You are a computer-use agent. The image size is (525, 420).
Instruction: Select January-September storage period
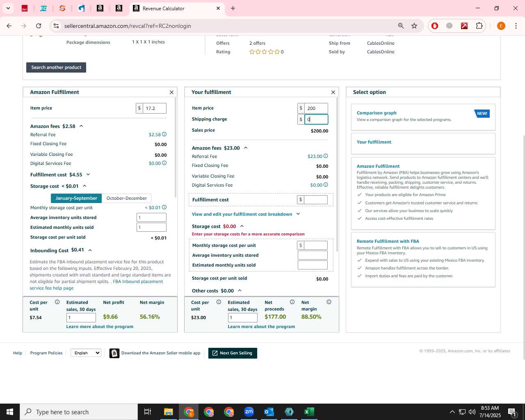[76, 198]
